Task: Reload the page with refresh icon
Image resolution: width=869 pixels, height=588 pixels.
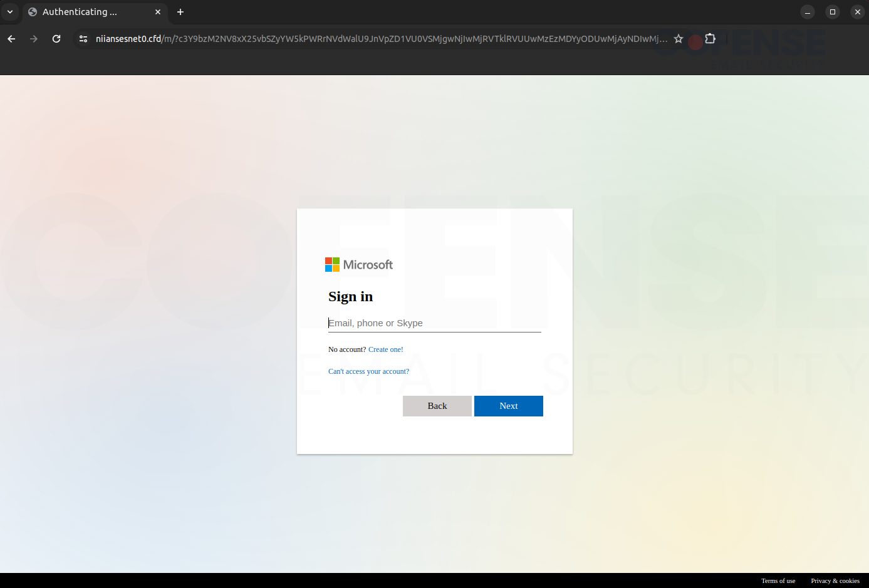Action: point(56,39)
